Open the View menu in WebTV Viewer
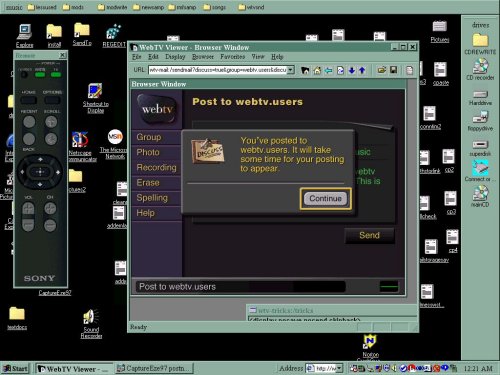 click(x=258, y=57)
